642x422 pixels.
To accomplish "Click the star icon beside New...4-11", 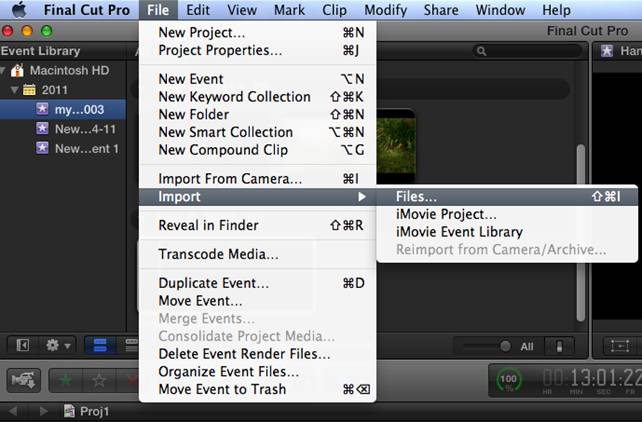I will [42, 129].
